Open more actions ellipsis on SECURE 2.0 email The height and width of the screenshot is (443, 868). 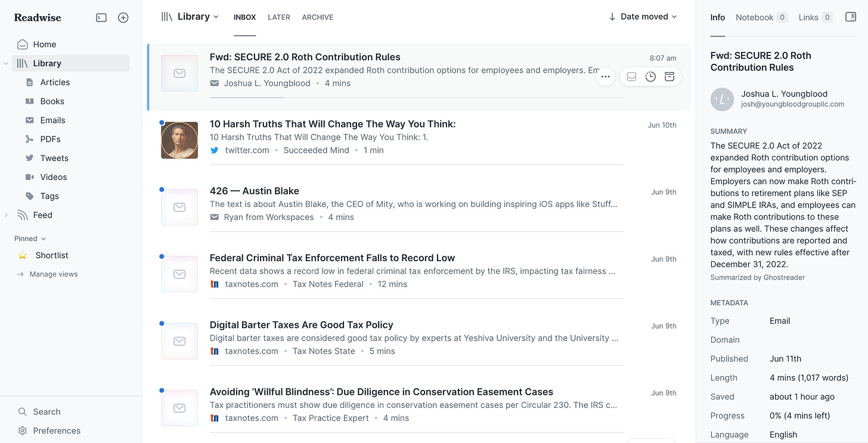(x=606, y=77)
